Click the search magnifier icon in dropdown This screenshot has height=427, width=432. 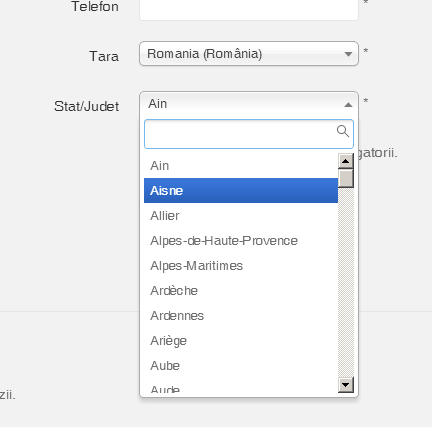343,131
